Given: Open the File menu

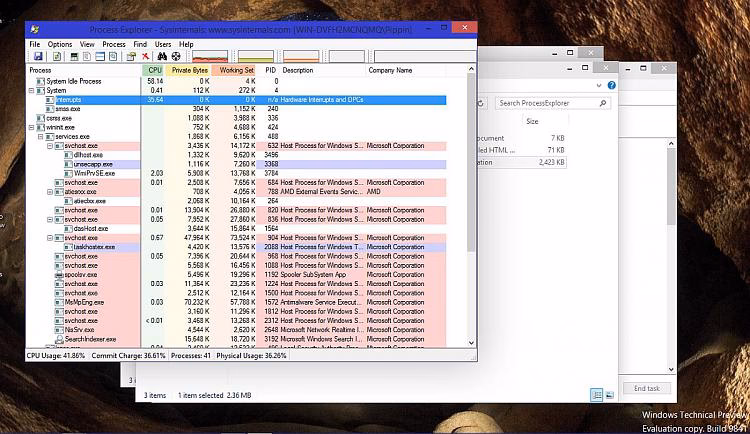Looking at the screenshot, I should pos(35,44).
